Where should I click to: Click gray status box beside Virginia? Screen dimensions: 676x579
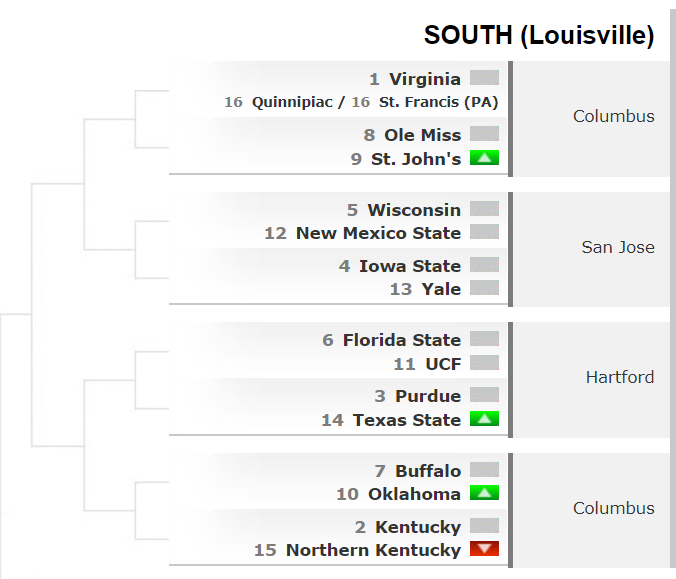pyautogui.click(x=484, y=78)
